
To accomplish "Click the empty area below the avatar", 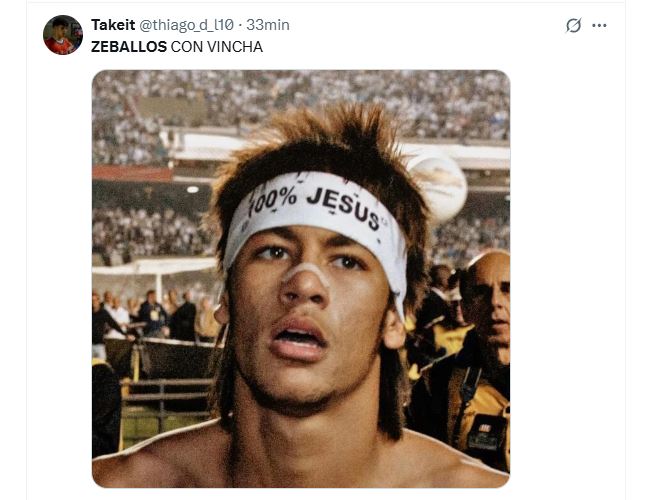I will (62, 250).
